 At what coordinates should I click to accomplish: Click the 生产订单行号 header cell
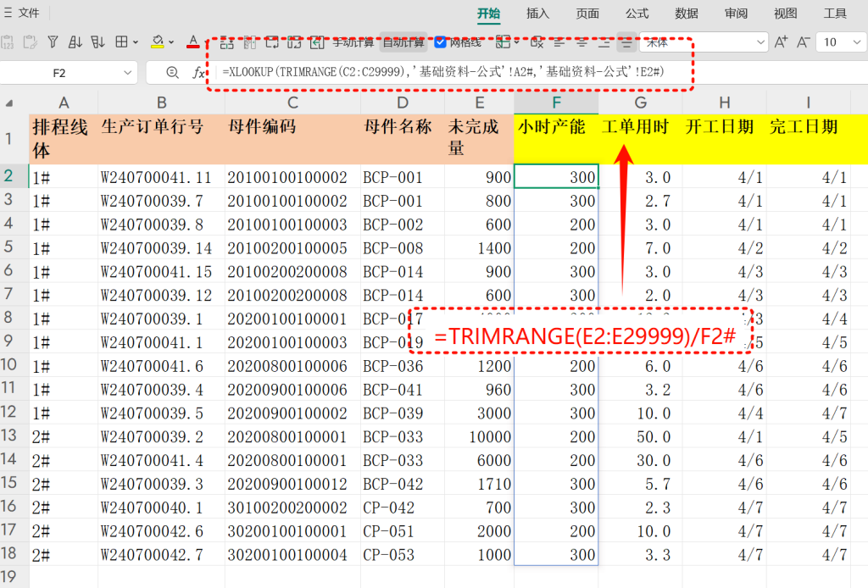pos(162,139)
